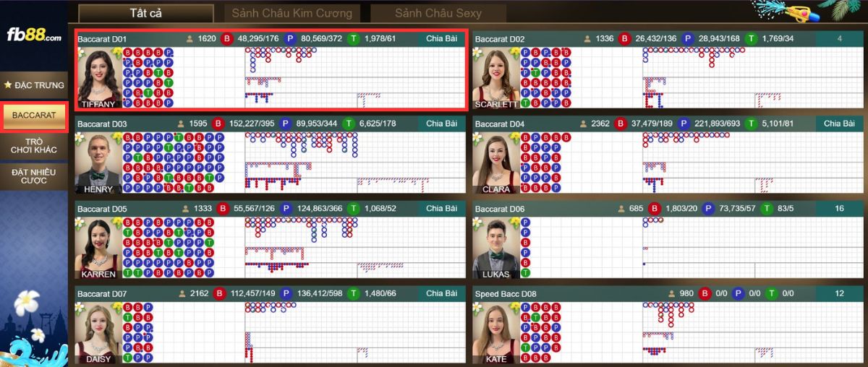The height and width of the screenshot is (367, 868).
Task: Click the ĐẶT NHIỀU CƯỢC sidebar button
Action: pyautogui.click(x=34, y=176)
